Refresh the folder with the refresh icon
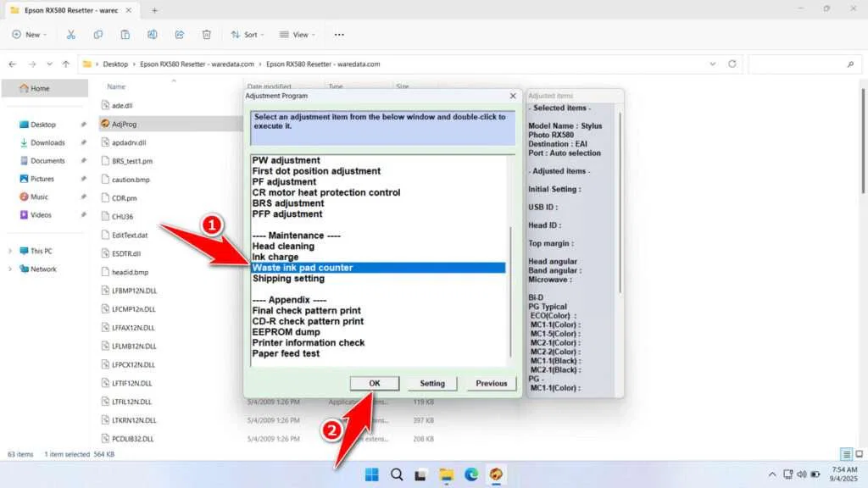Screen dimensions: 868x488 click(731, 64)
